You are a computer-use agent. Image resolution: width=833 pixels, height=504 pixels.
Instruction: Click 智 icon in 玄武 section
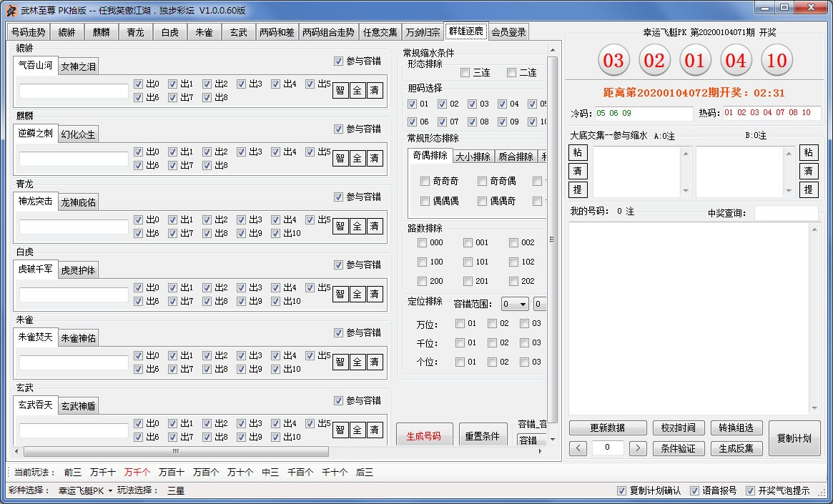coord(340,429)
